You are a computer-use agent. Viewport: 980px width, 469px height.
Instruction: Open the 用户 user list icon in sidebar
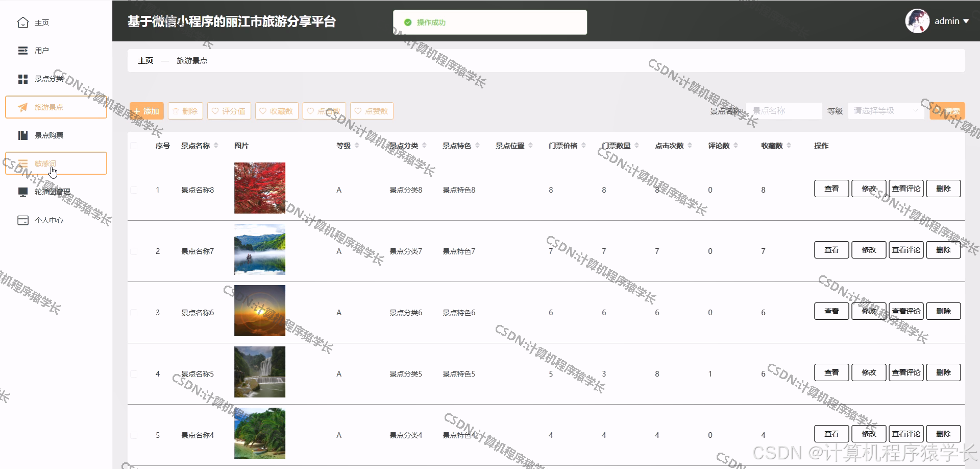pos(23,51)
